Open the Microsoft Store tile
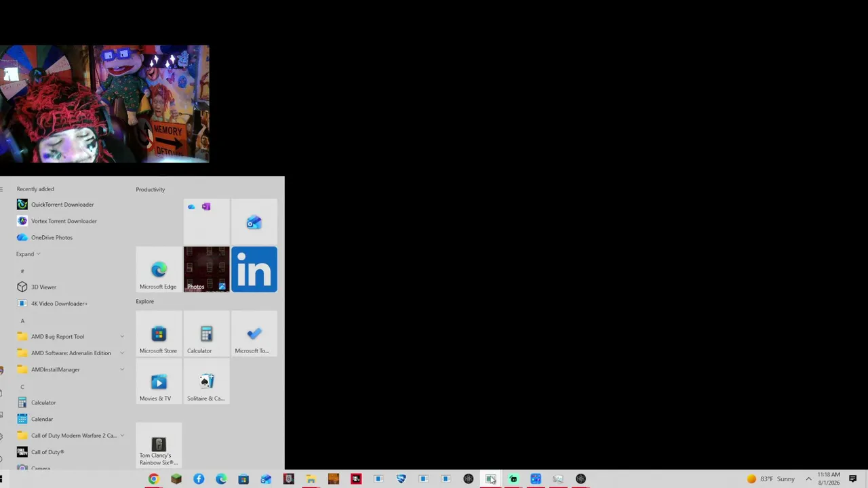Viewport: 868px width, 488px height. pos(159,333)
